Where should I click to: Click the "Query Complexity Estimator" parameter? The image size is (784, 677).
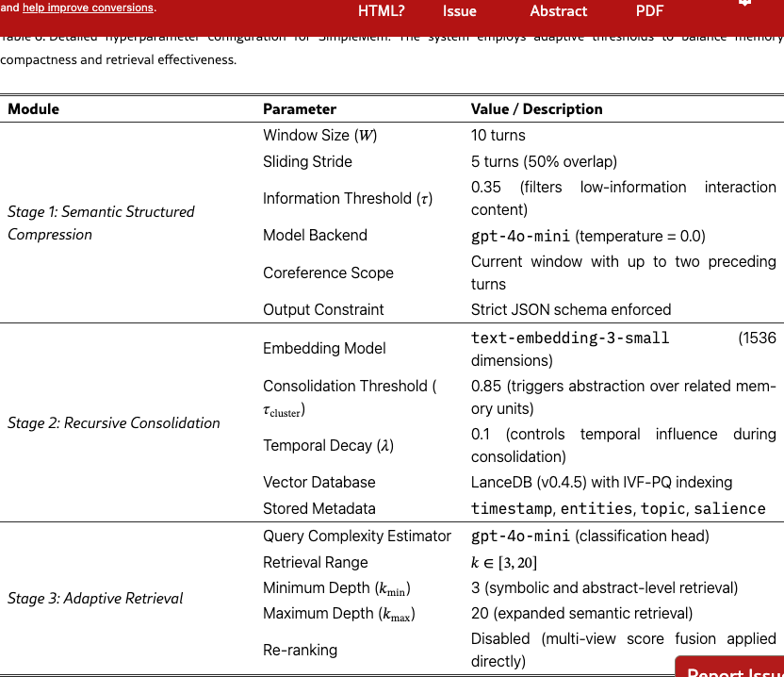(x=357, y=536)
